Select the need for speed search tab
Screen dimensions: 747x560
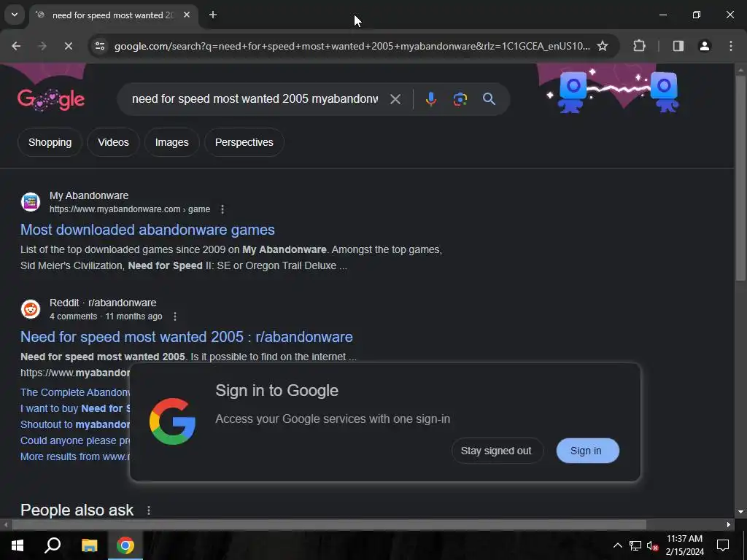tap(113, 15)
